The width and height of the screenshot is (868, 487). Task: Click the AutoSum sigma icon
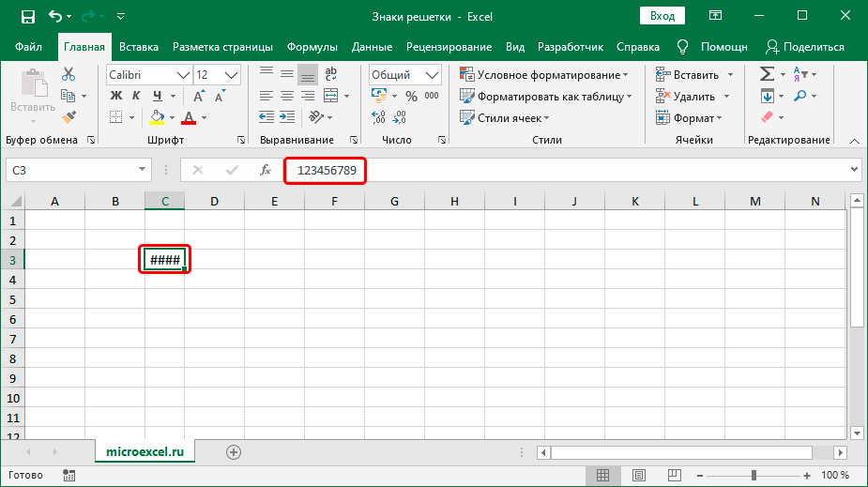pos(767,74)
